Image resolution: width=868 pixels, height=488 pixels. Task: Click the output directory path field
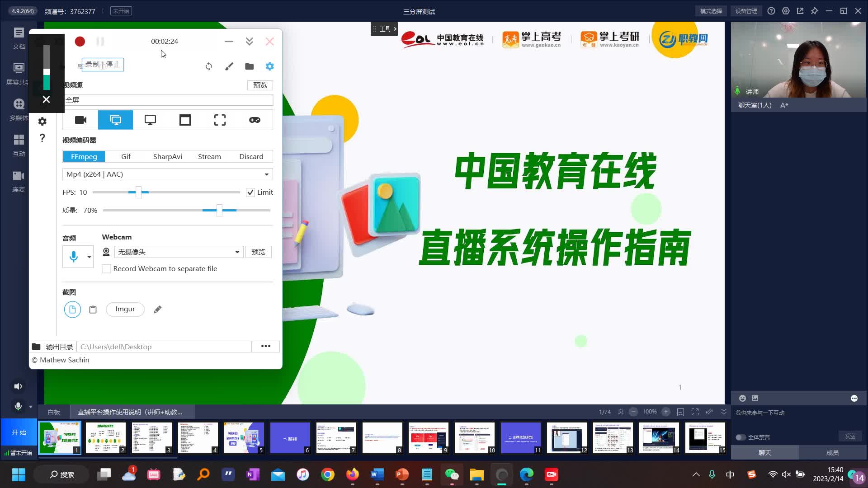(x=164, y=347)
